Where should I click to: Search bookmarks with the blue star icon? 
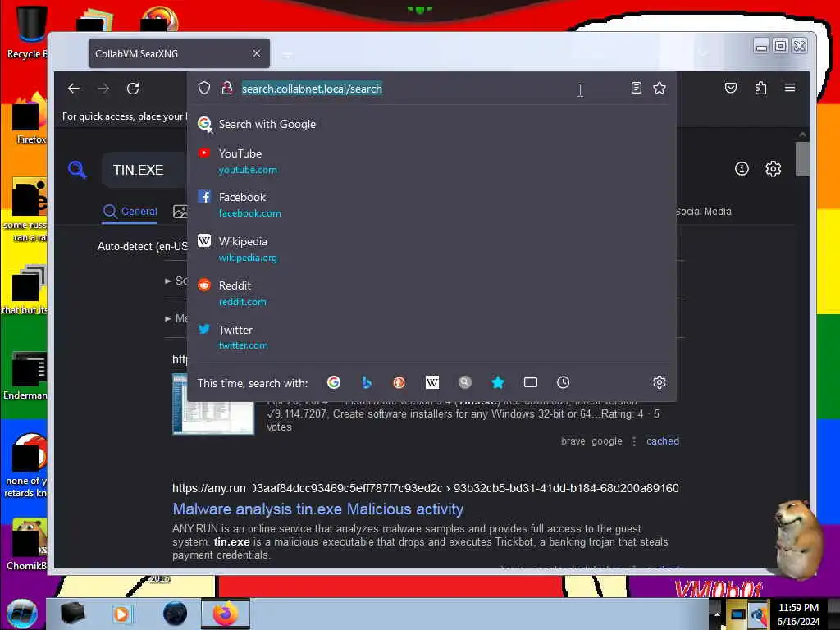tap(498, 382)
